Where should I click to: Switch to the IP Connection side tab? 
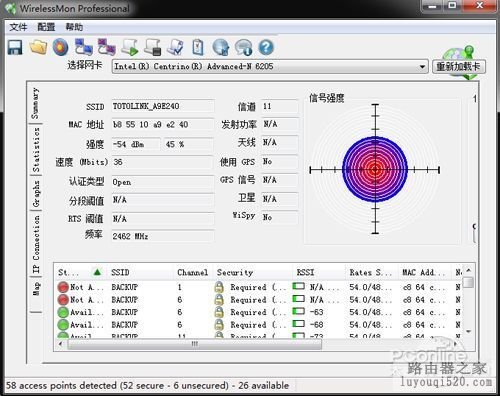pos(36,244)
